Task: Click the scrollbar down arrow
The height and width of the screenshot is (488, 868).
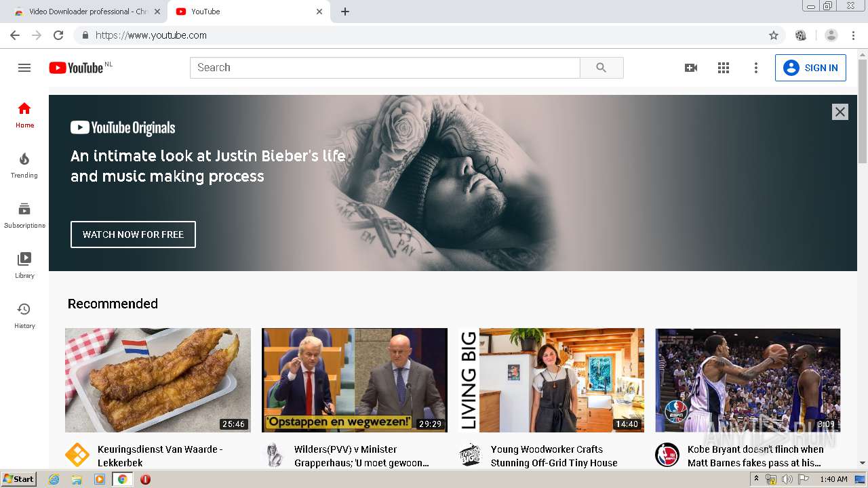Action: [x=863, y=463]
